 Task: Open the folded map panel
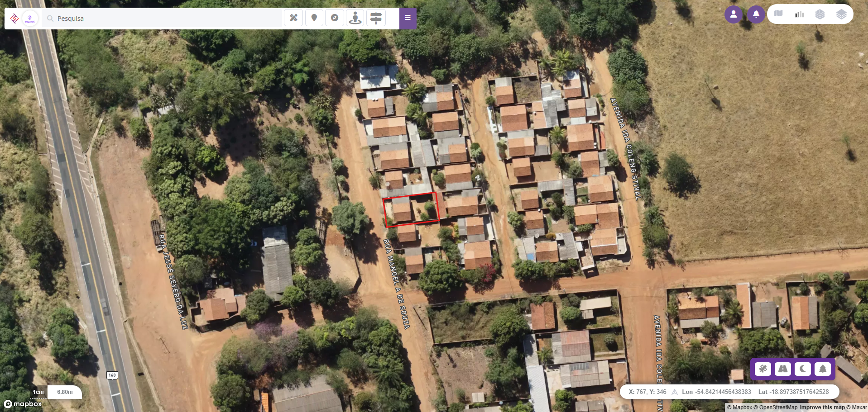coord(778,14)
